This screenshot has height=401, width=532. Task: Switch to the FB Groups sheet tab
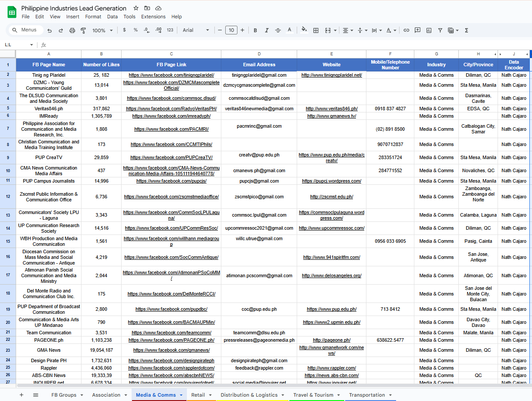pyautogui.click(x=64, y=395)
